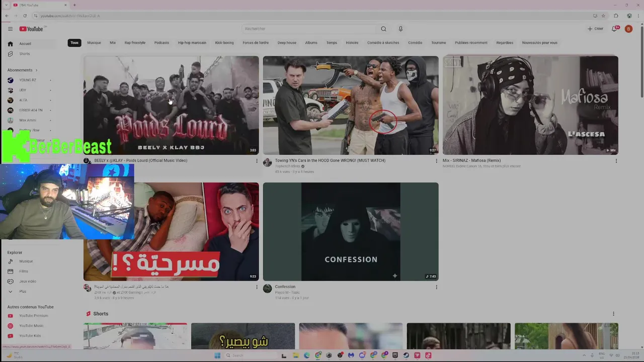Open more options for Confession video
The image size is (644, 362).
(436, 287)
